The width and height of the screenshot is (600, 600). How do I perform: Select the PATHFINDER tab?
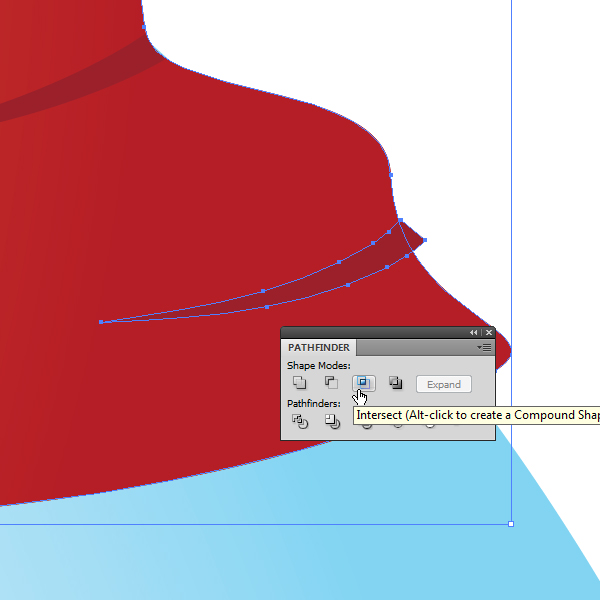[x=319, y=347]
